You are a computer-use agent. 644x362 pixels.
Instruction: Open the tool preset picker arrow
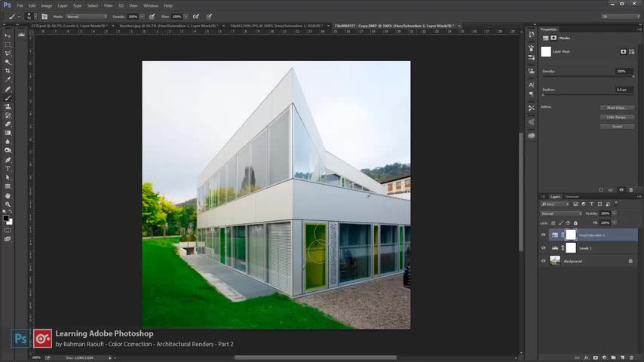[x=19, y=17]
